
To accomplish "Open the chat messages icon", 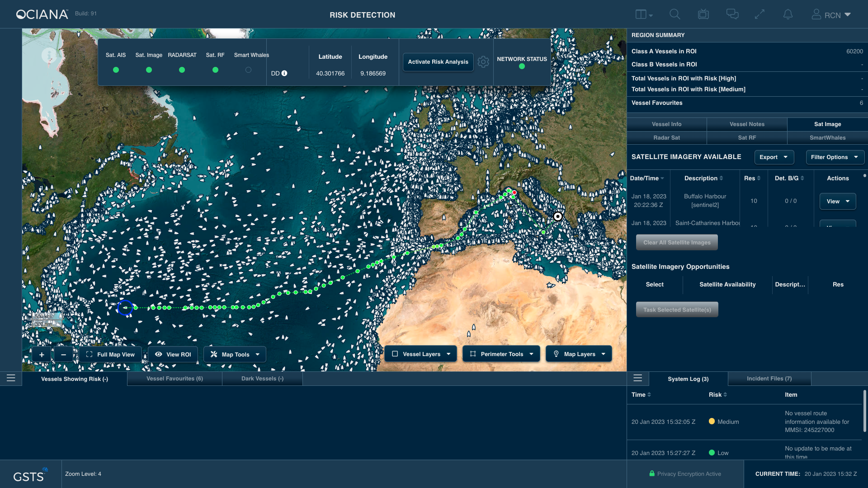I will tap(732, 14).
